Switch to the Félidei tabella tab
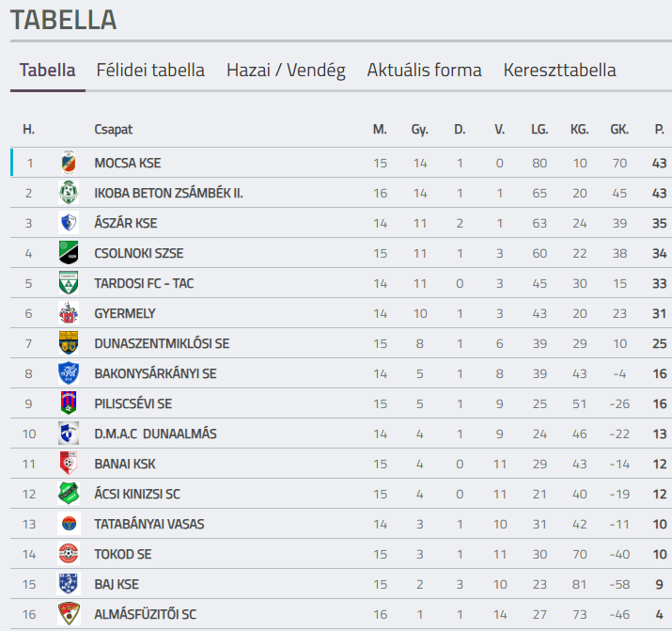The image size is (672, 631). [150, 71]
